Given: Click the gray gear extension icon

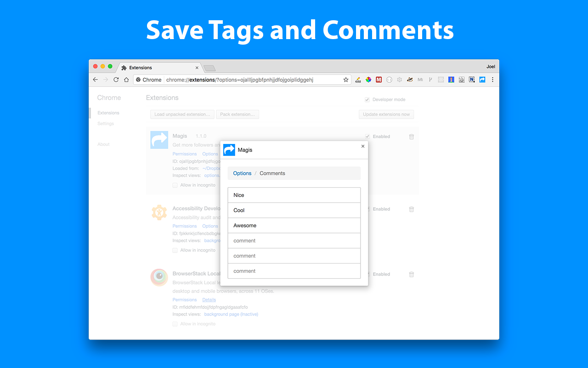Looking at the screenshot, I should (x=399, y=80).
